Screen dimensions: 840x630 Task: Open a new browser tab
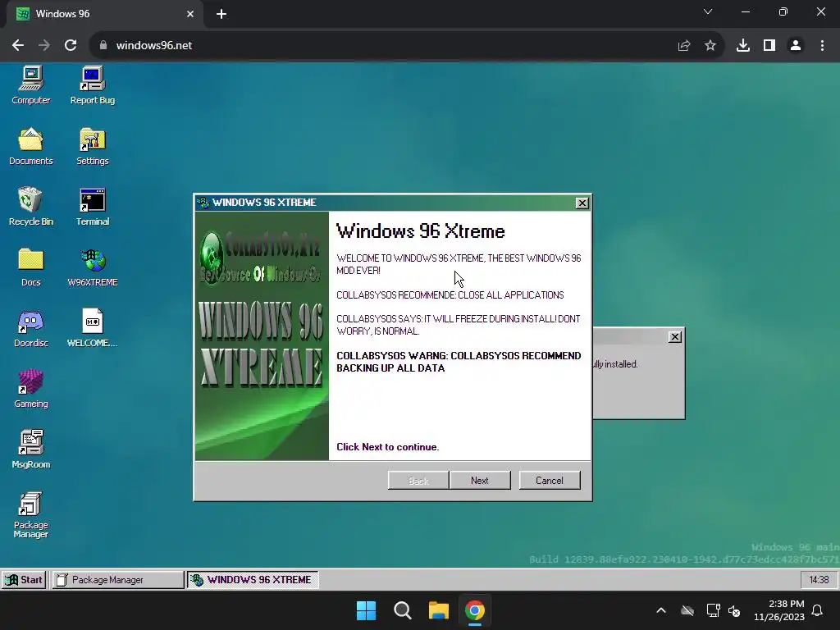pyautogui.click(x=221, y=14)
